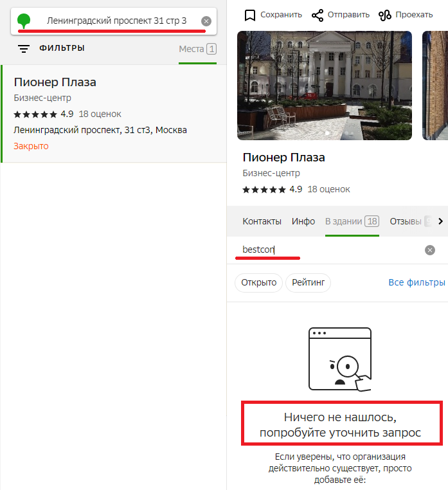Click the route (Проехать) icon
Image resolution: width=448 pixels, height=490 pixels.
tap(385, 15)
